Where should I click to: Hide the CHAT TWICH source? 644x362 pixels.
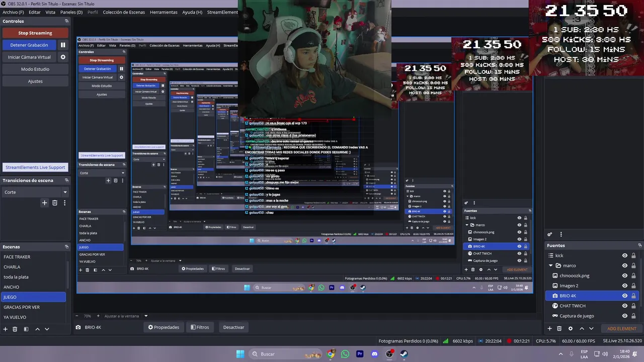pyautogui.click(x=625, y=306)
